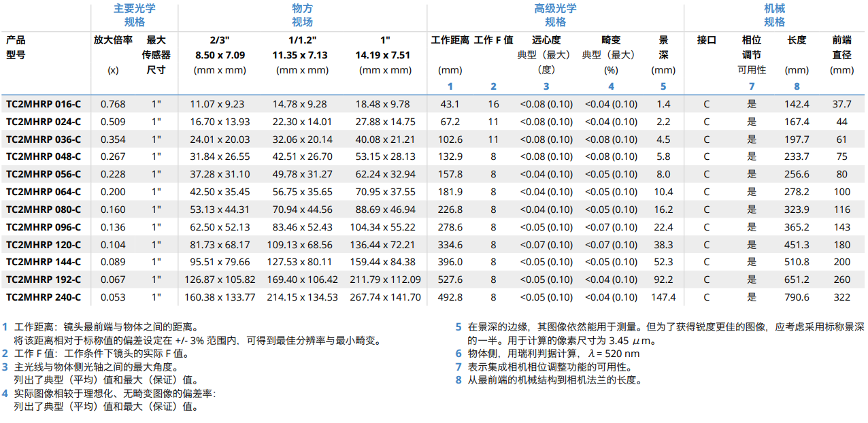Select the TC2MHRP 240-C model name

(44, 297)
